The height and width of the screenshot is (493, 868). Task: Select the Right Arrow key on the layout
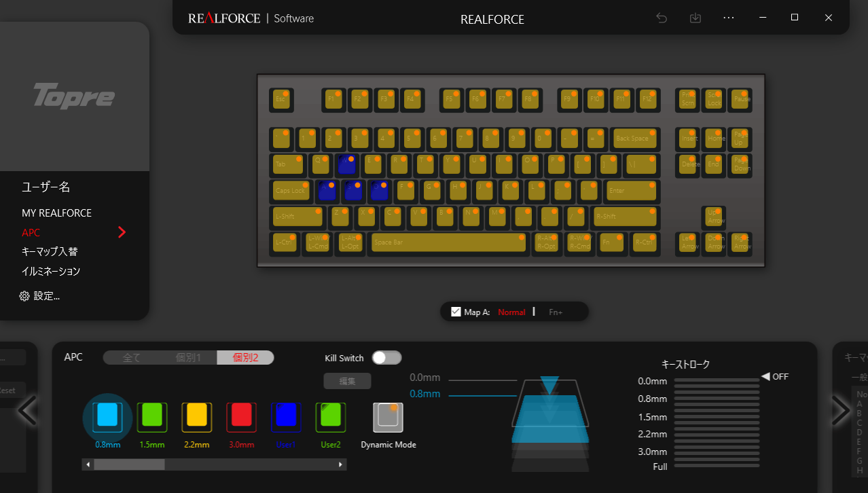740,242
